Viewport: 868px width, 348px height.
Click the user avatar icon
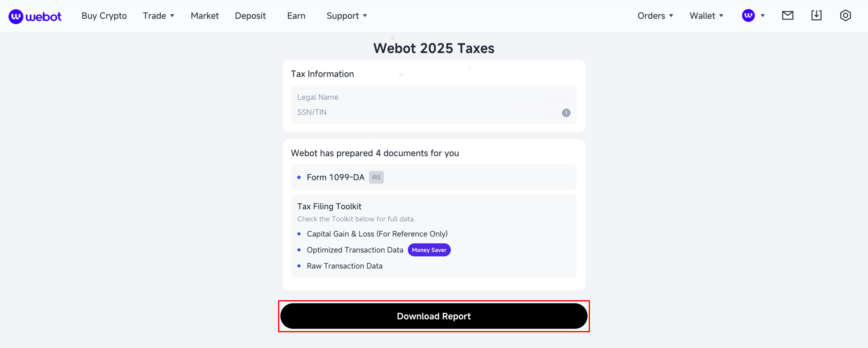(x=748, y=15)
